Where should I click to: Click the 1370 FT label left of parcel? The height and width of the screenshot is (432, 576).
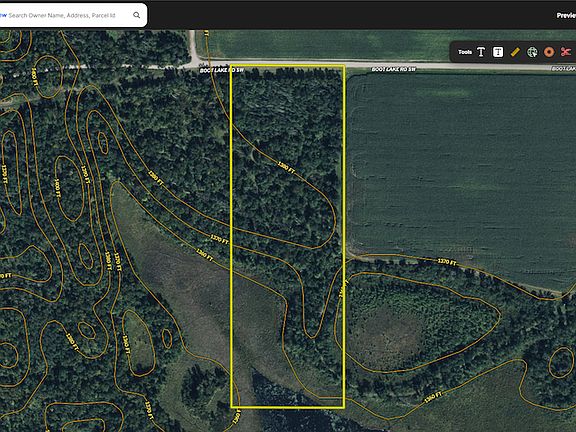(x=219, y=239)
